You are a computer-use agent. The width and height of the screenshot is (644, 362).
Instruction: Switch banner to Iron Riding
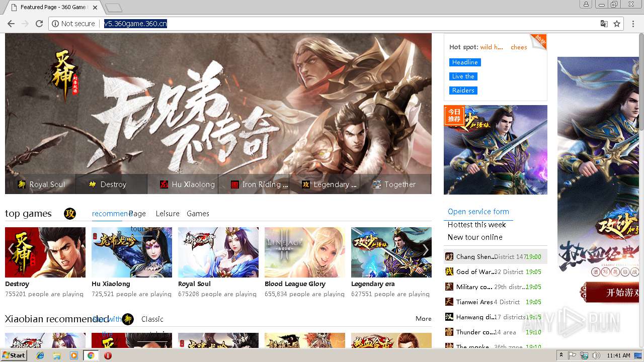(254, 185)
